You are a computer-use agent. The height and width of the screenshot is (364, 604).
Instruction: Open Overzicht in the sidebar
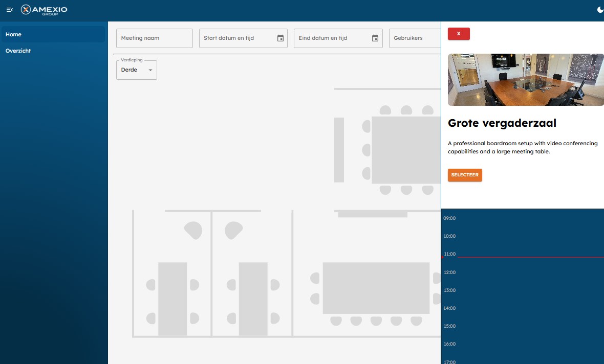[x=53, y=51]
